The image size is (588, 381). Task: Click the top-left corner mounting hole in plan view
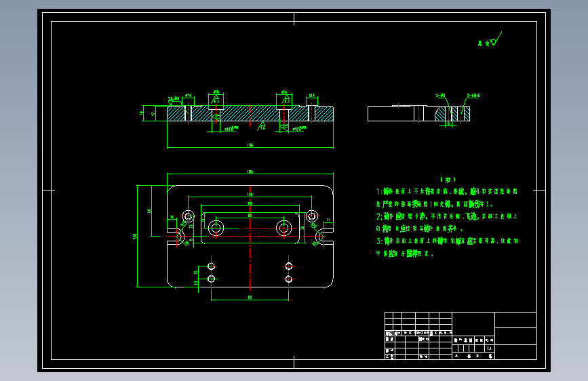pos(189,216)
